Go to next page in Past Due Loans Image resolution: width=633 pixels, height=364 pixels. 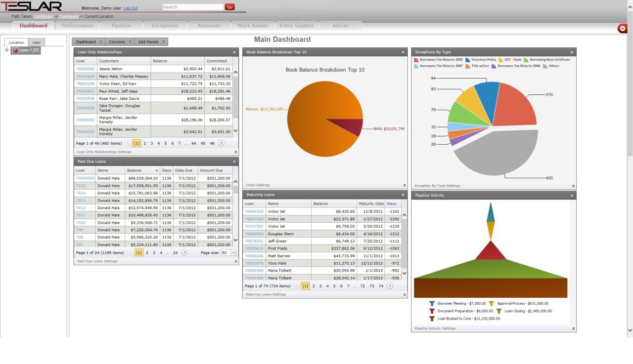click(184, 252)
